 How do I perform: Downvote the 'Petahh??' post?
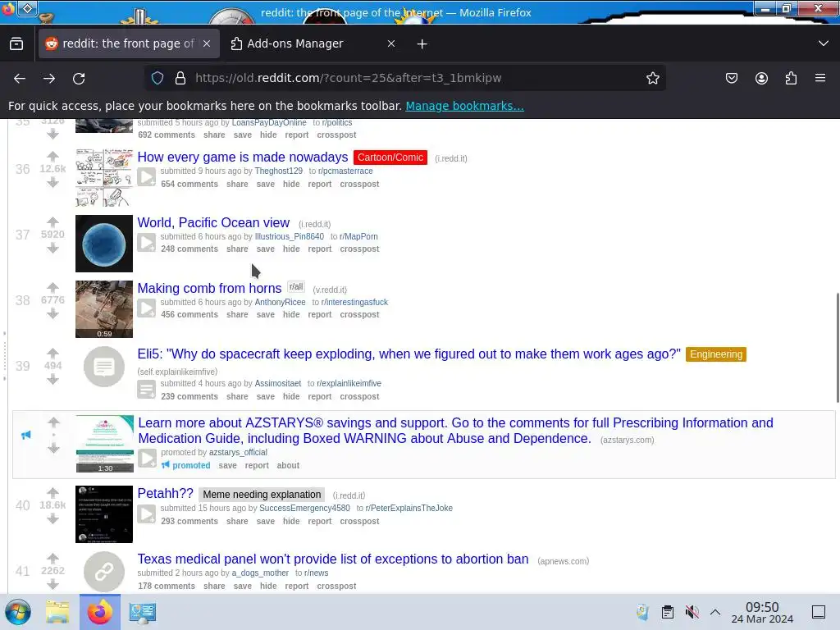pos(52,518)
